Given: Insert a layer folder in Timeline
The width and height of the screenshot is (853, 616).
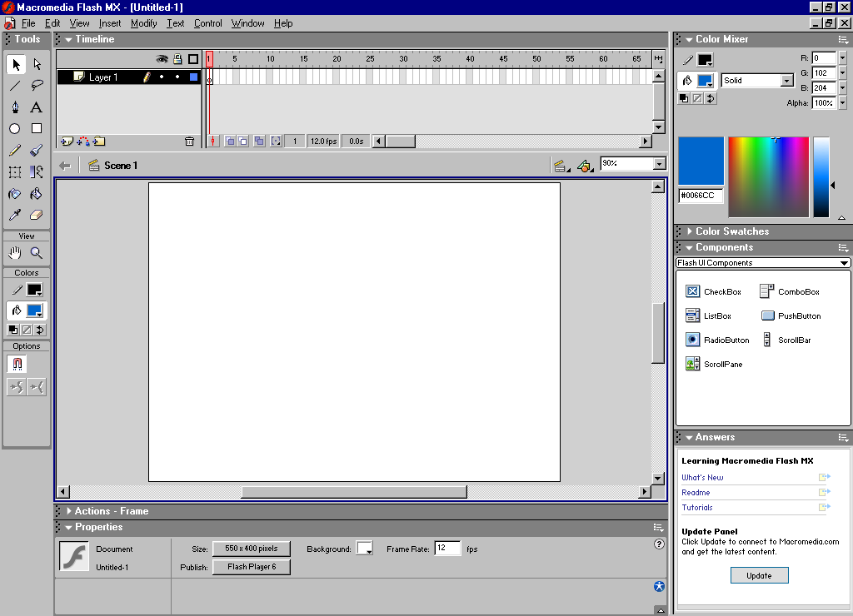Looking at the screenshot, I should [x=99, y=142].
